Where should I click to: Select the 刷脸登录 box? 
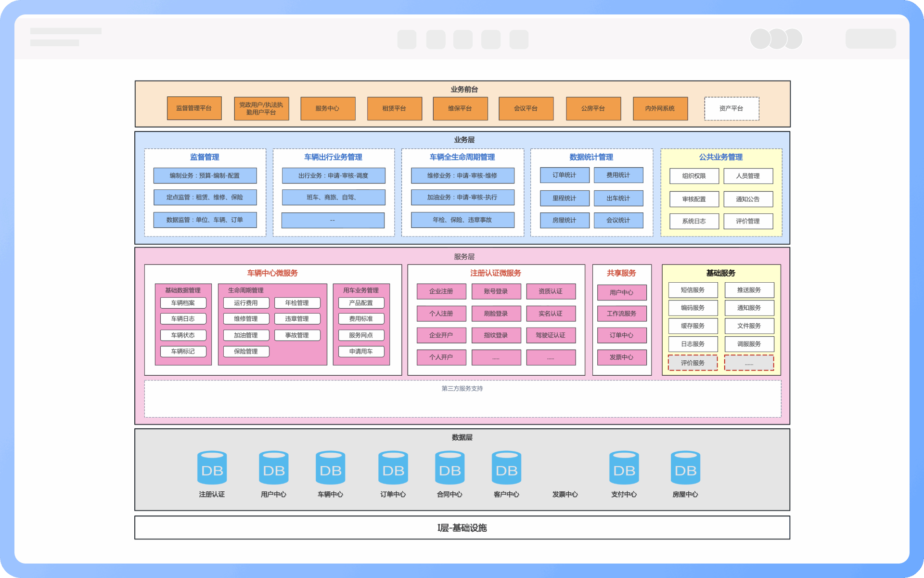click(496, 314)
